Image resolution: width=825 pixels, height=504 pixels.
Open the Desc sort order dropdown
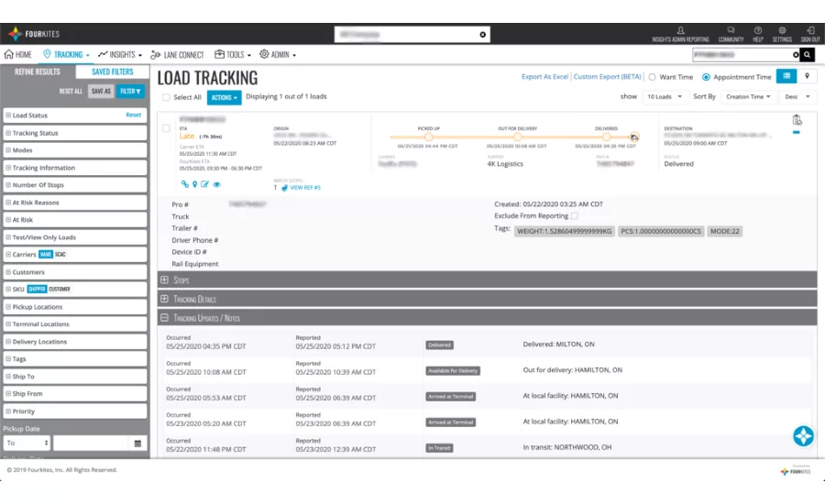(797, 97)
